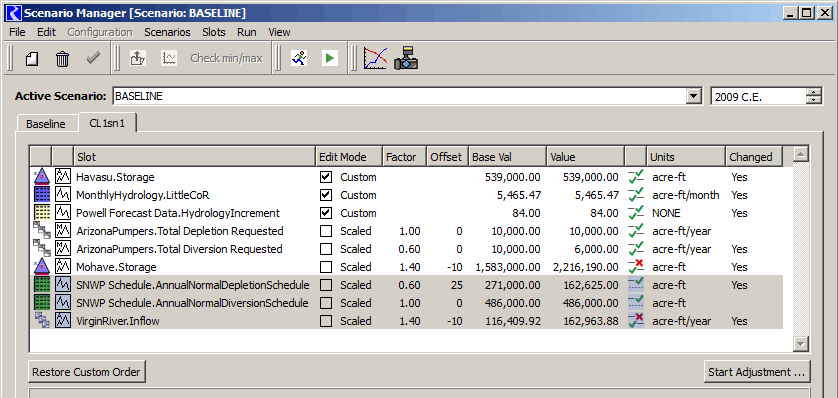
Task: Click the acre-ft/month units cell
Action: point(686,195)
